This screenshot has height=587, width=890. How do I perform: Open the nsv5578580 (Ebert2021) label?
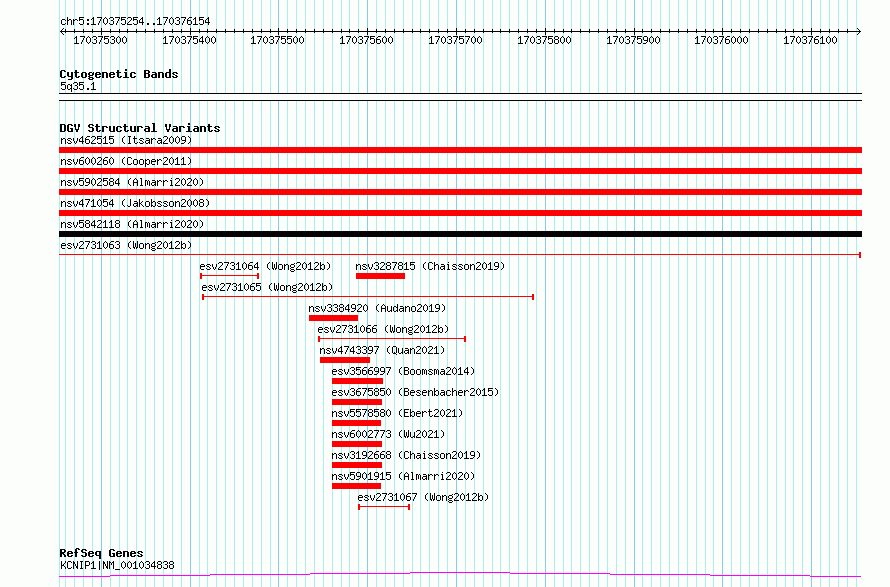coord(397,413)
